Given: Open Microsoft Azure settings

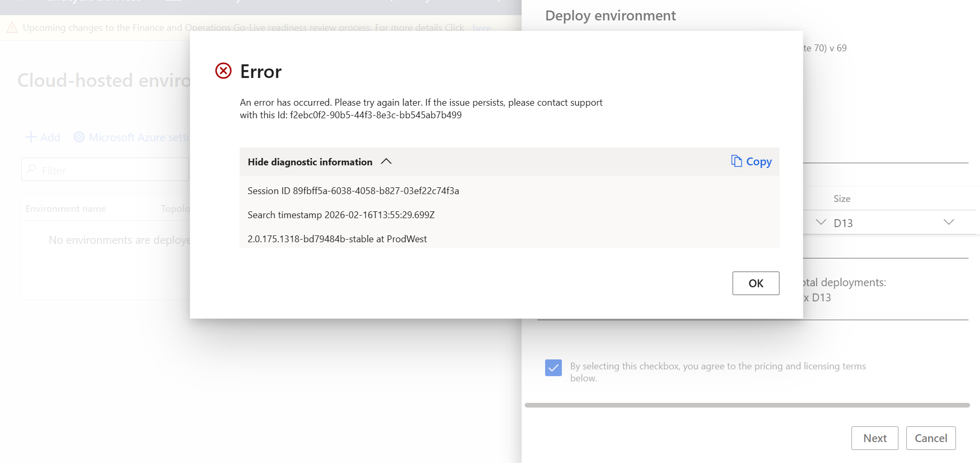Looking at the screenshot, I should (131, 137).
